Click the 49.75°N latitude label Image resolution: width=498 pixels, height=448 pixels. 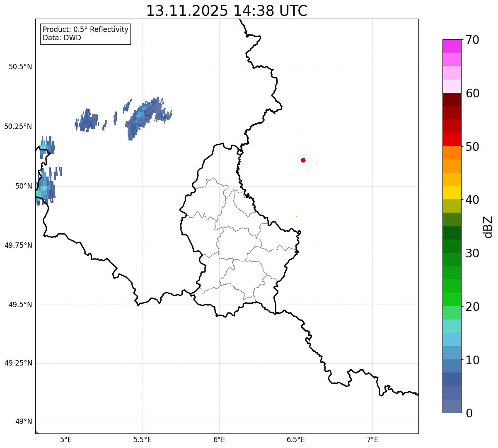(18, 245)
